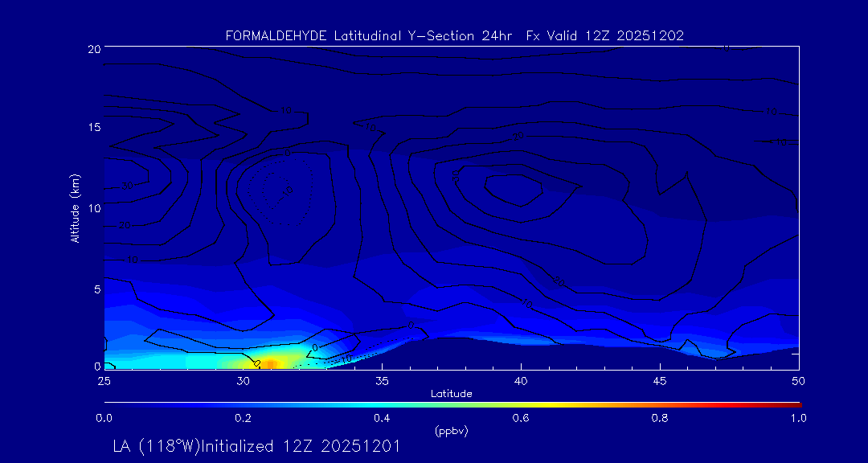Click the dark red end of the color bar

pyautogui.click(x=796, y=405)
